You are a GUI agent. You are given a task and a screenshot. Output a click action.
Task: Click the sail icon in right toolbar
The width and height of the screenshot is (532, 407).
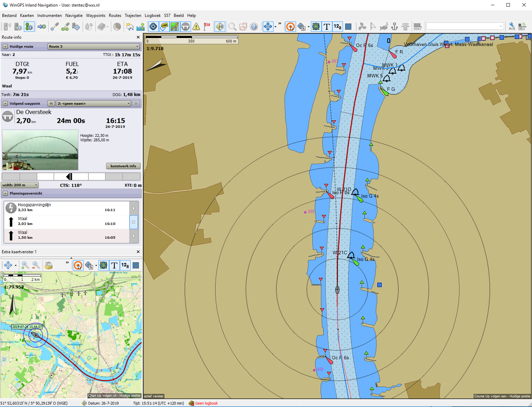(x=373, y=27)
